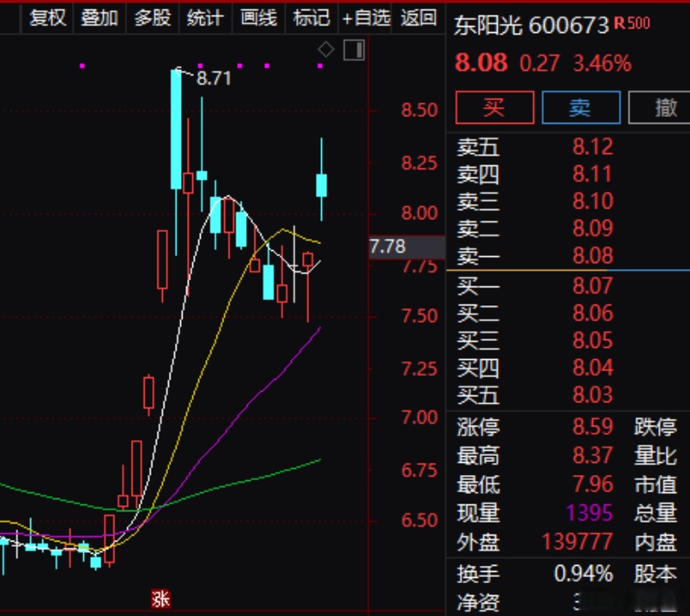
Task: Open the 复权 toolbar option
Action: [48, 18]
